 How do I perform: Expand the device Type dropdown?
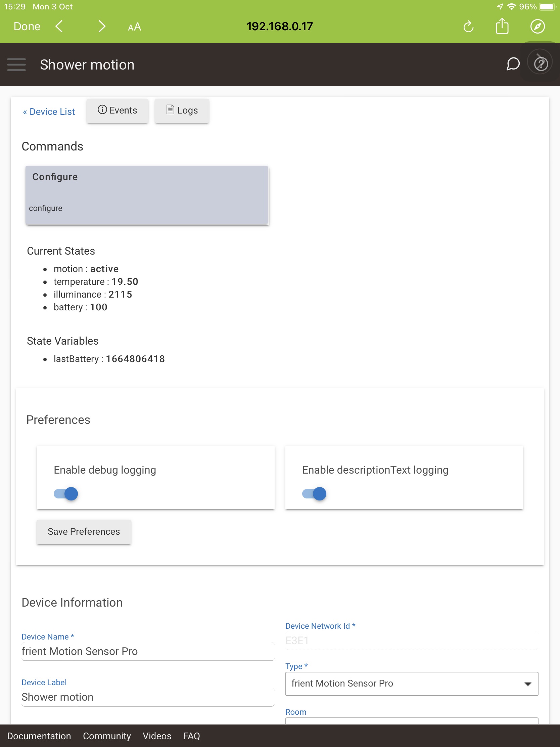(x=412, y=684)
